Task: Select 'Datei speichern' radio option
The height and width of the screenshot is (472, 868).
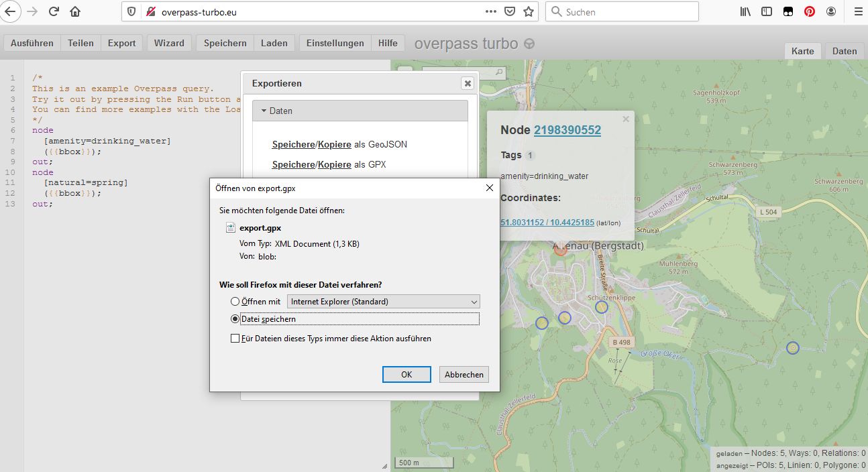Action: 235,319
